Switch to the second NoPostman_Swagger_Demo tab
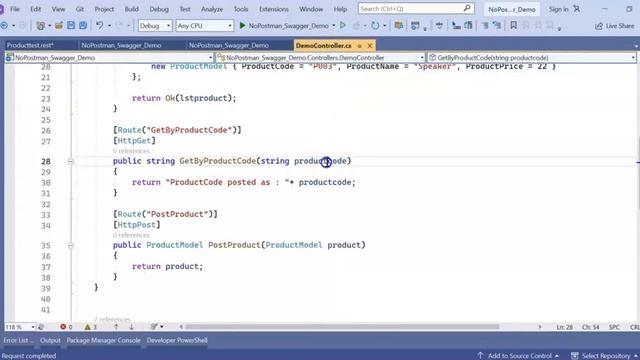 pos(229,45)
